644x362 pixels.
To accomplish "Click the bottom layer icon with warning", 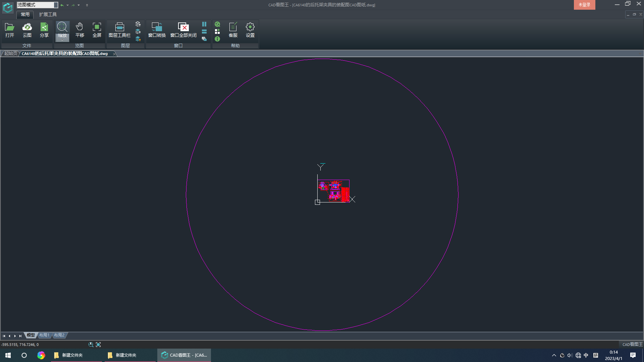I will [138, 39].
